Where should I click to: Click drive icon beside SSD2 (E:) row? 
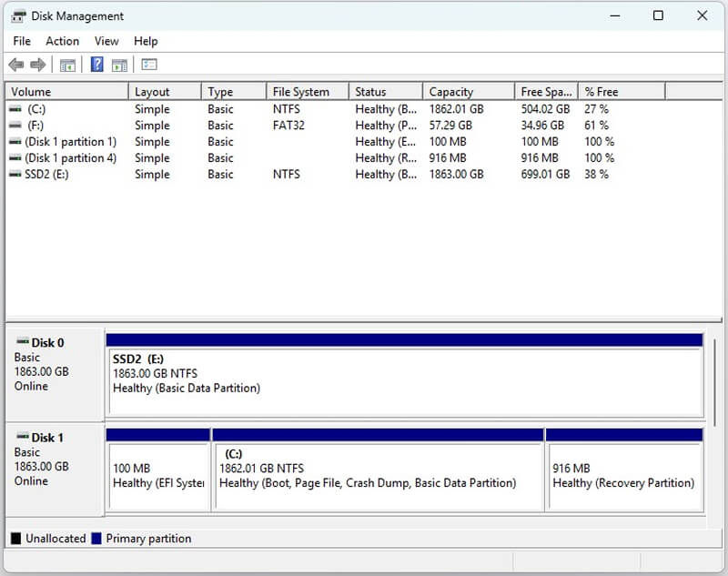[x=15, y=174]
